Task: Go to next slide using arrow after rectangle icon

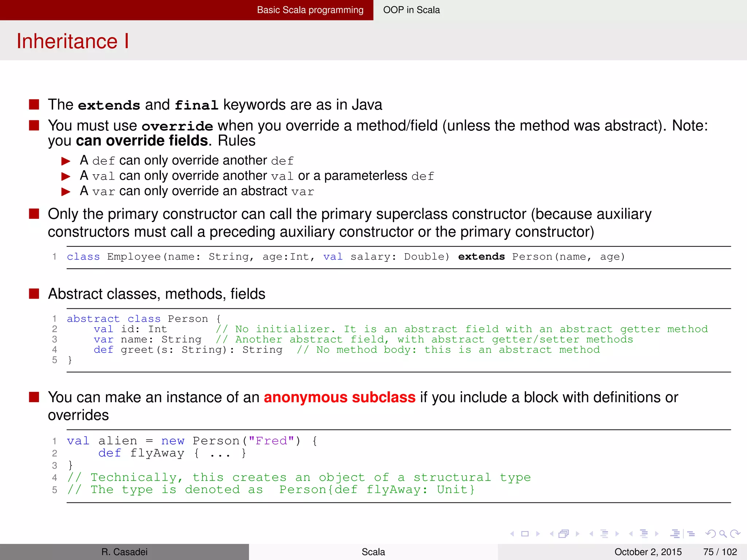Action: [538, 534]
